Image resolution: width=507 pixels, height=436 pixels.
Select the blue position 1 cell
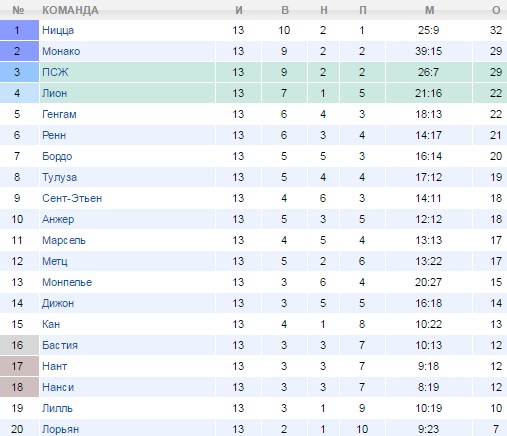coord(19,30)
